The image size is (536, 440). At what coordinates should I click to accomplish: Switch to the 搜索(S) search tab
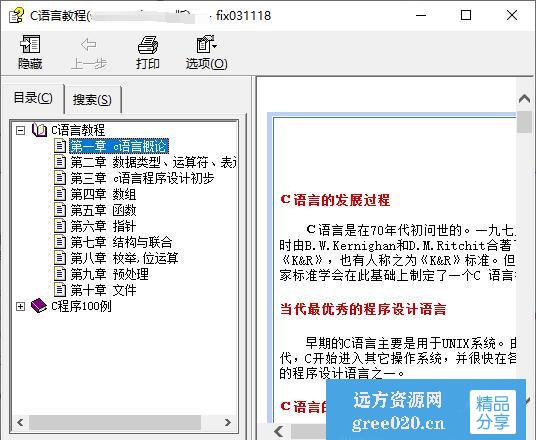coord(92,100)
